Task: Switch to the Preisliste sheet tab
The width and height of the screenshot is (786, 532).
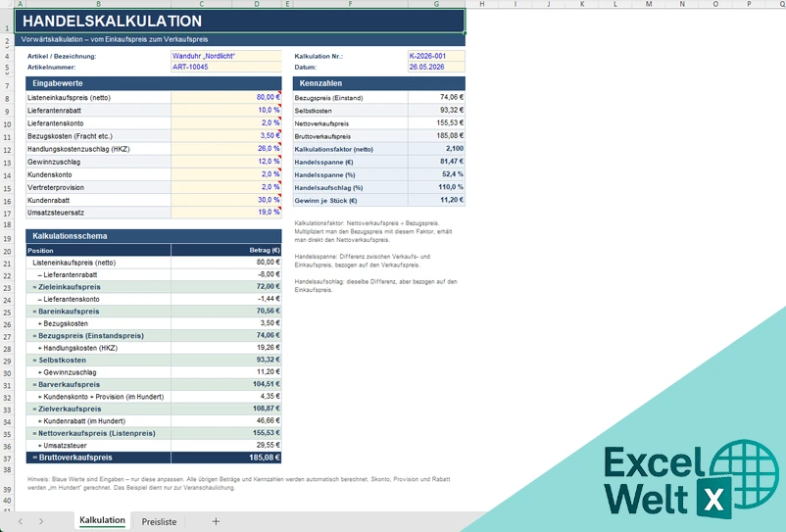Action: pos(159,521)
